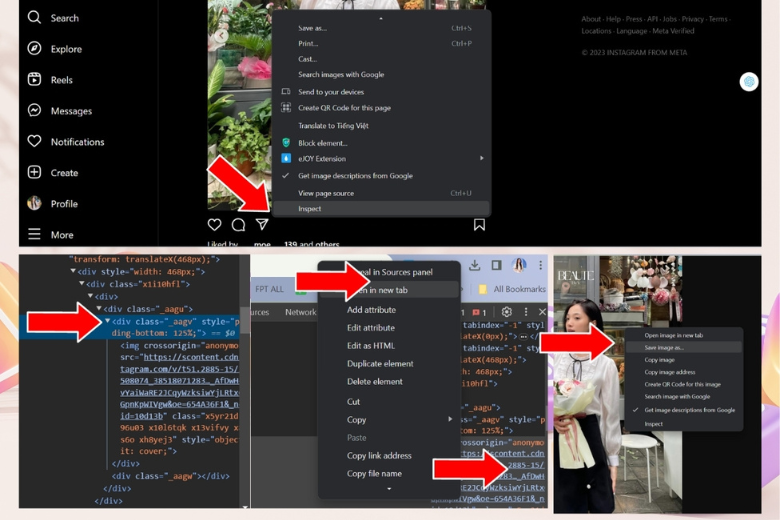Switch to the Network tab in DevTools
The width and height of the screenshot is (780, 520).
pos(300,312)
